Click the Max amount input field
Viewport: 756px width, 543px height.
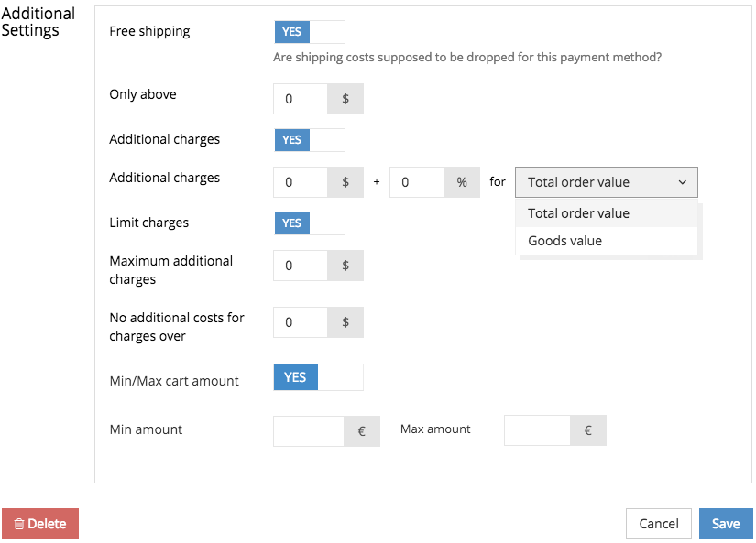(x=537, y=430)
